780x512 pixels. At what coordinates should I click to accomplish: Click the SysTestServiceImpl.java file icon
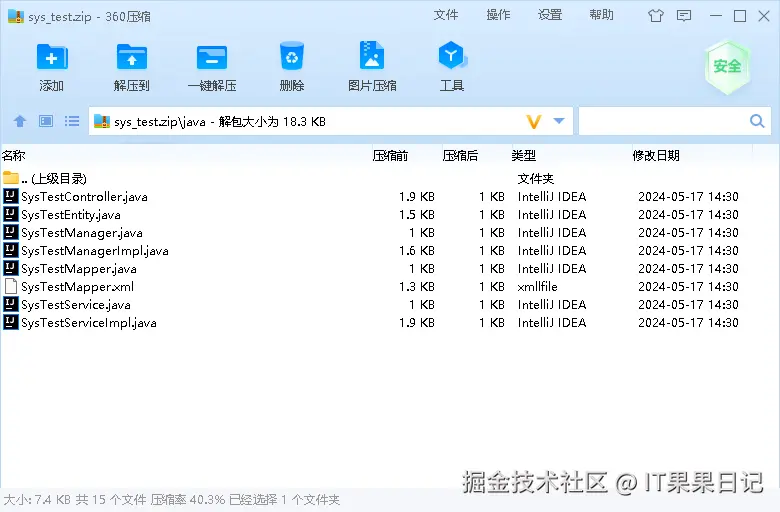point(10,322)
